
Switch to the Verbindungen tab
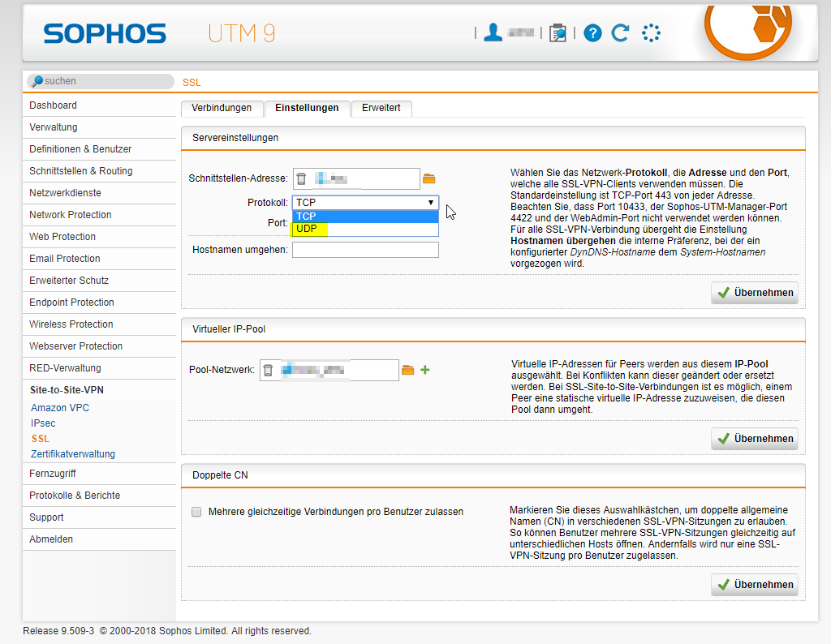tap(222, 108)
